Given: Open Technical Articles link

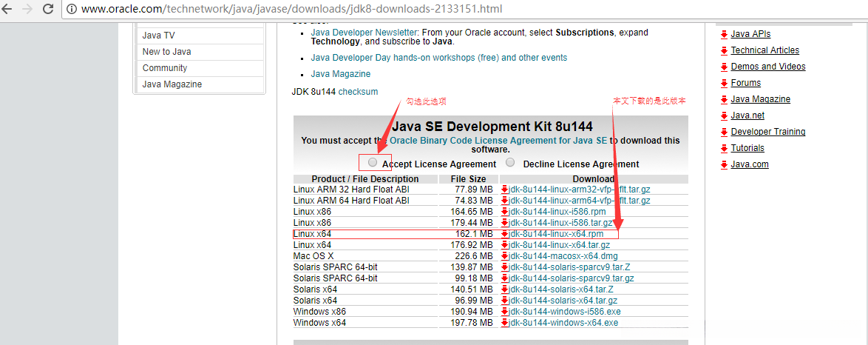Looking at the screenshot, I should pos(765,50).
